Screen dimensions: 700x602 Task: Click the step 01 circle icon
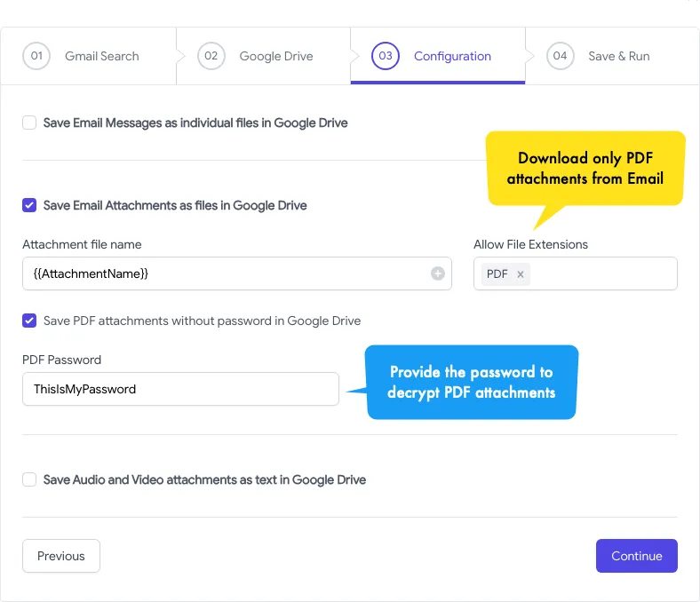pyautogui.click(x=36, y=56)
